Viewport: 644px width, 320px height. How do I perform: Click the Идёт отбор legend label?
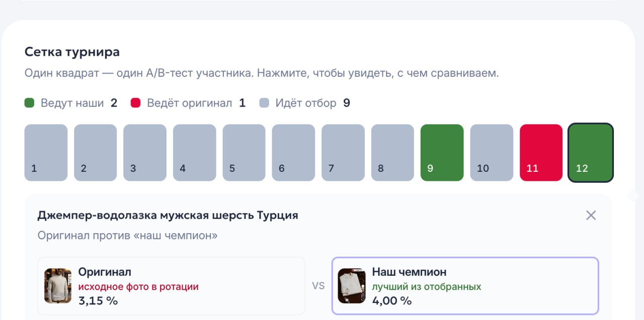(x=306, y=103)
